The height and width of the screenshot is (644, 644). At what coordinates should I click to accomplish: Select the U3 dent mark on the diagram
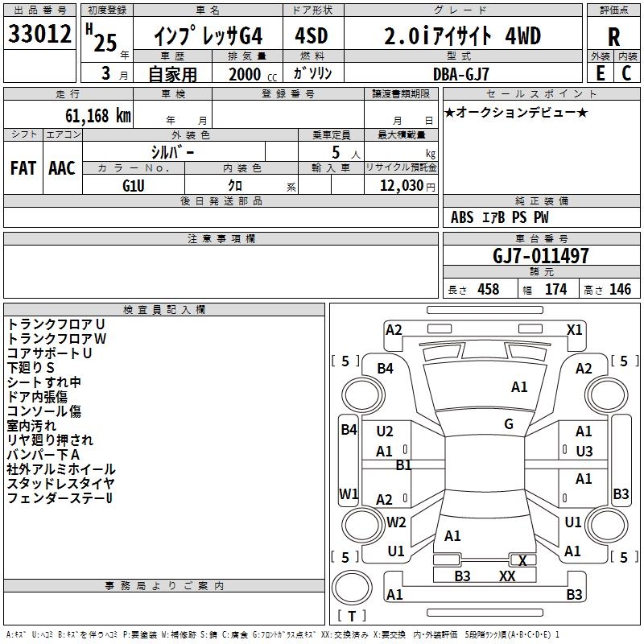[584, 451]
